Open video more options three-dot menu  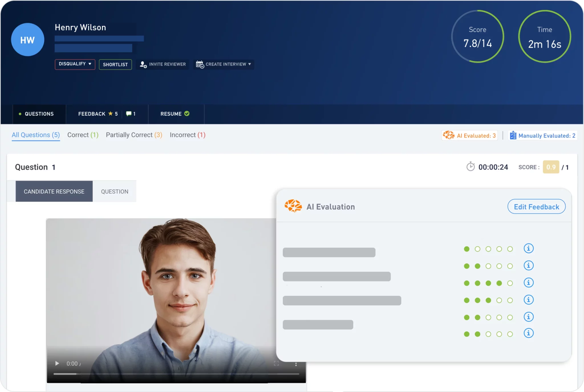point(296,364)
